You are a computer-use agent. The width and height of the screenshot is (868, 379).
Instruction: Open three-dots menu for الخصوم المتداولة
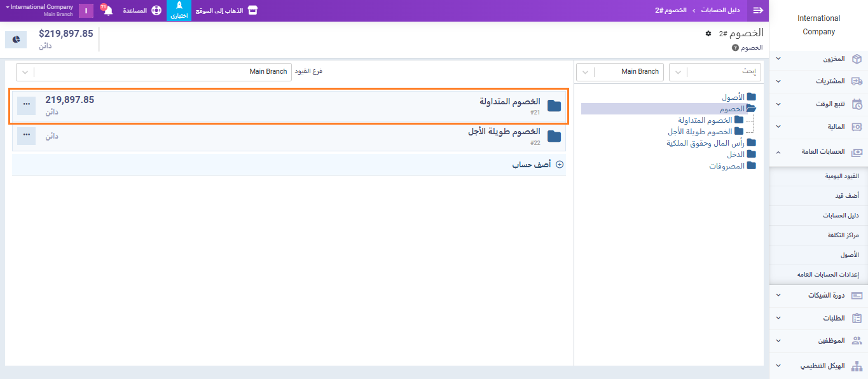pos(26,104)
